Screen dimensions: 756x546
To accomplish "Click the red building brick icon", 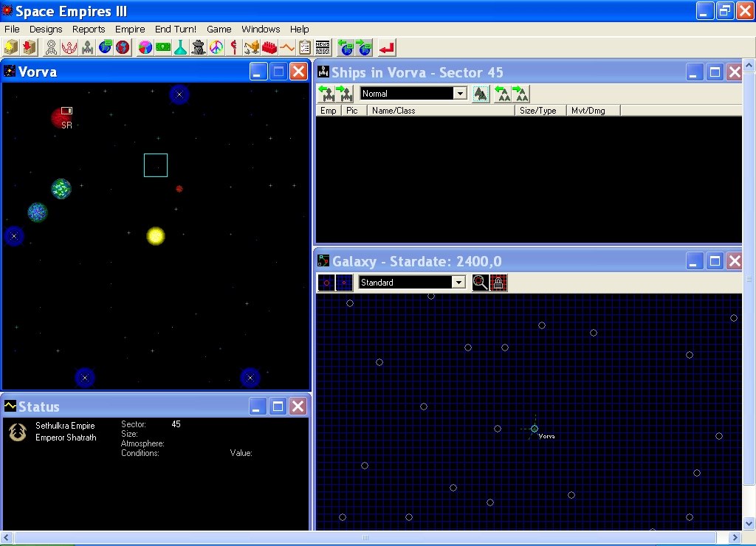I will point(269,48).
